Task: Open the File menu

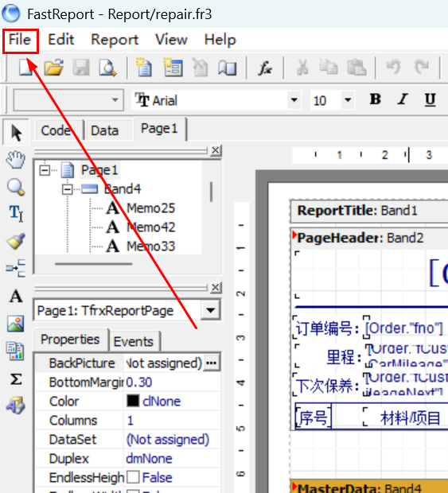Action: [20, 40]
